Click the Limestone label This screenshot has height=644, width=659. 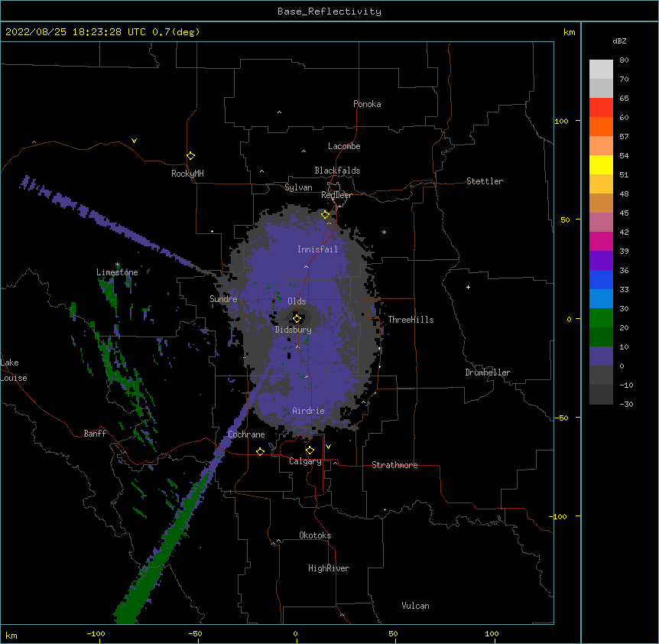point(117,272)
